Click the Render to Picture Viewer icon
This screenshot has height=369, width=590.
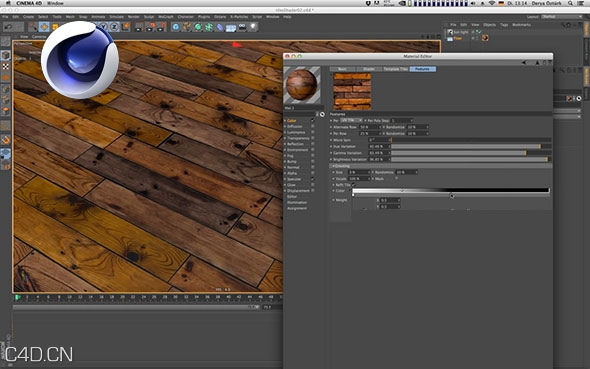(x=151, y=27)
